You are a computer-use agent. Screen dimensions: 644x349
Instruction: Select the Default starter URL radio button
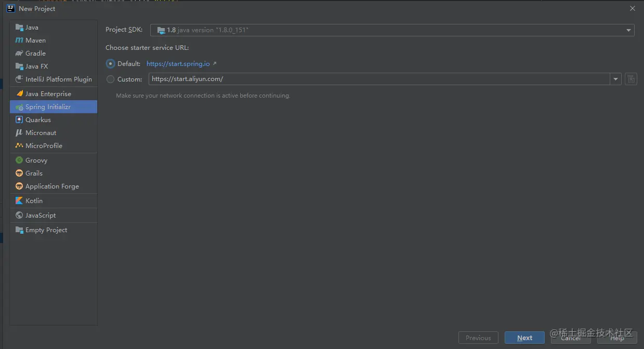(110, 63)
